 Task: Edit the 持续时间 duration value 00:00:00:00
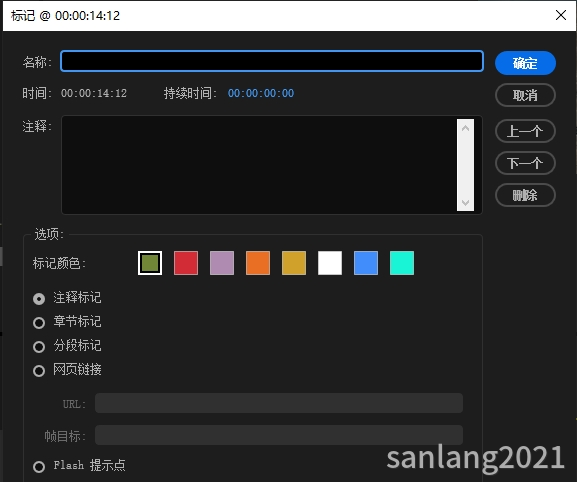coord(261,93)
